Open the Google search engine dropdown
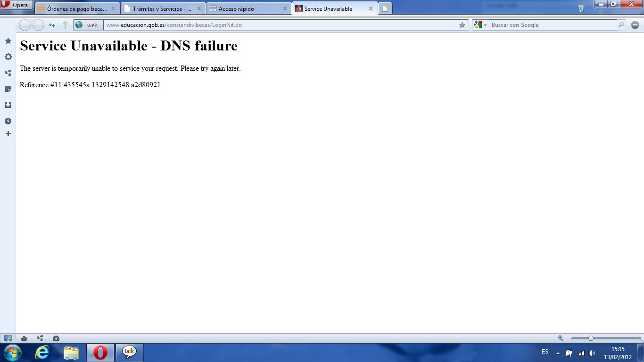The image size is (644, 362). click(481, 25)
